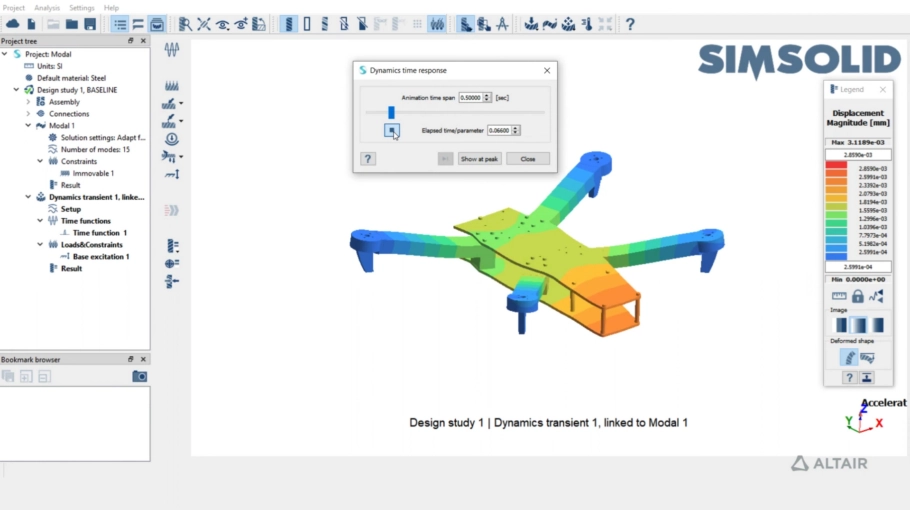Toggle show constraints and loads icon
Image resolution: width=910 pixels, height=510 pixels.
pyautogui.click(x=437, y=24)
